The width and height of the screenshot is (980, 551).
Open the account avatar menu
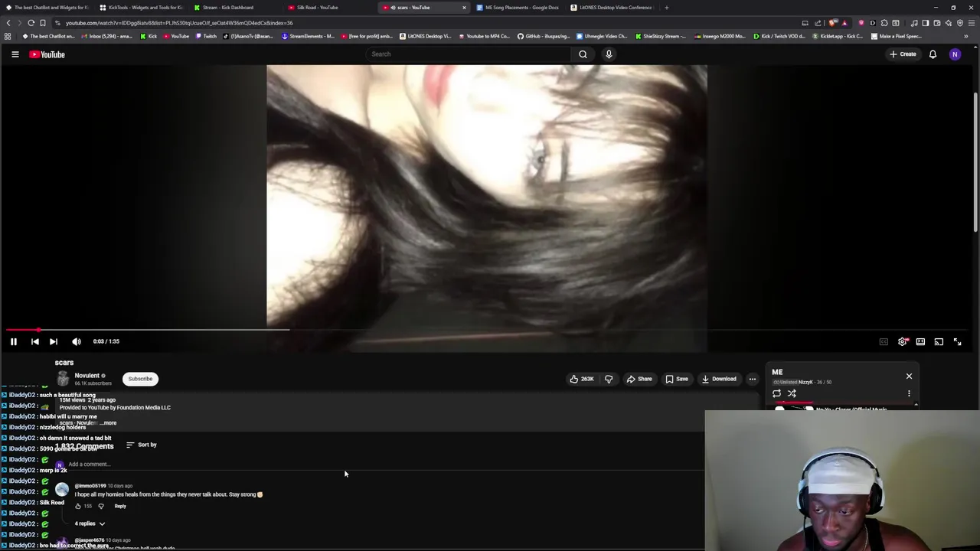point(955,54)
